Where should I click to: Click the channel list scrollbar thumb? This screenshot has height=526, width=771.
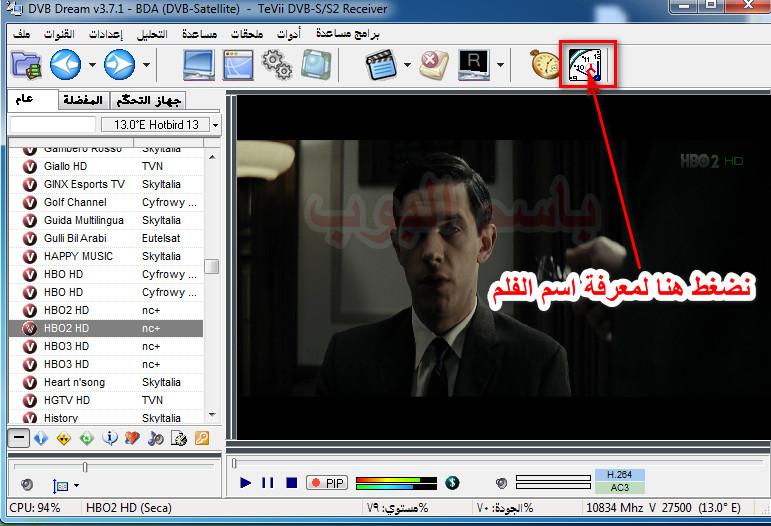tap(212, 266)
